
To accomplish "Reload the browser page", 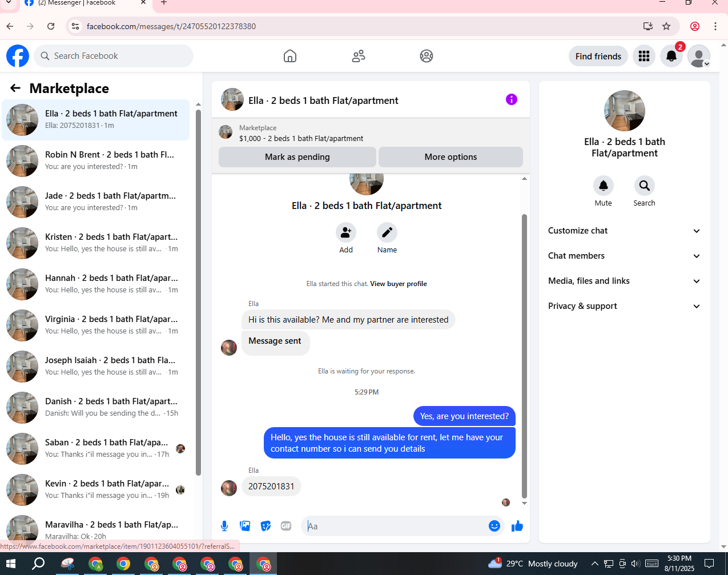I will pos(51,26).
